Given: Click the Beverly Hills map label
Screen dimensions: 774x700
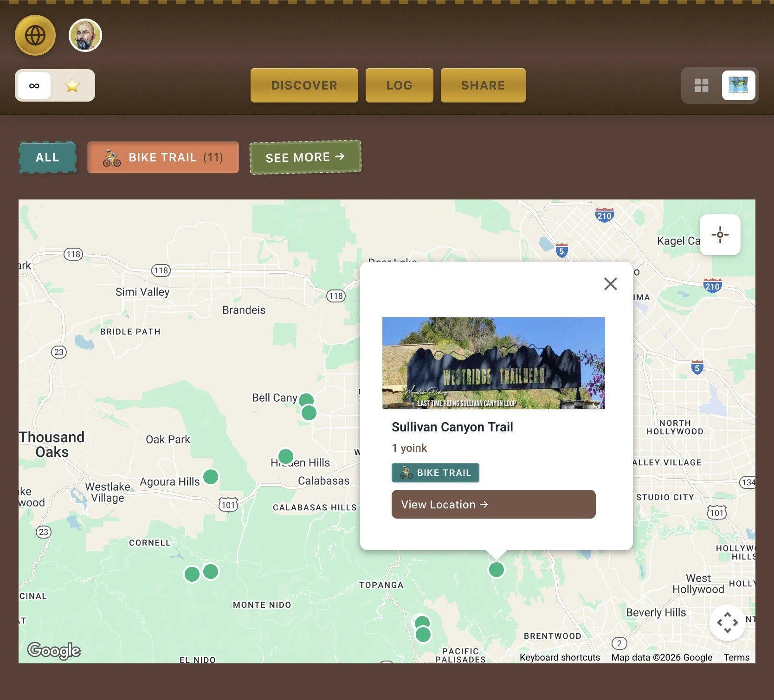Looking at the screenshot, I should 656,612.
